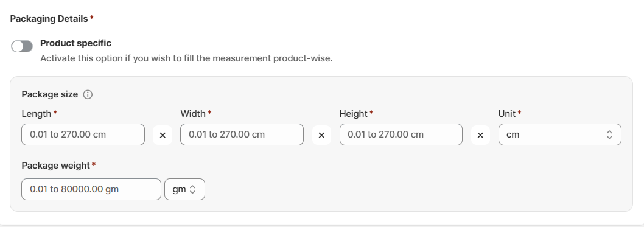Open the gm weight unit dropdown
The width and height of the screenshot is (644, 227).
185,189
